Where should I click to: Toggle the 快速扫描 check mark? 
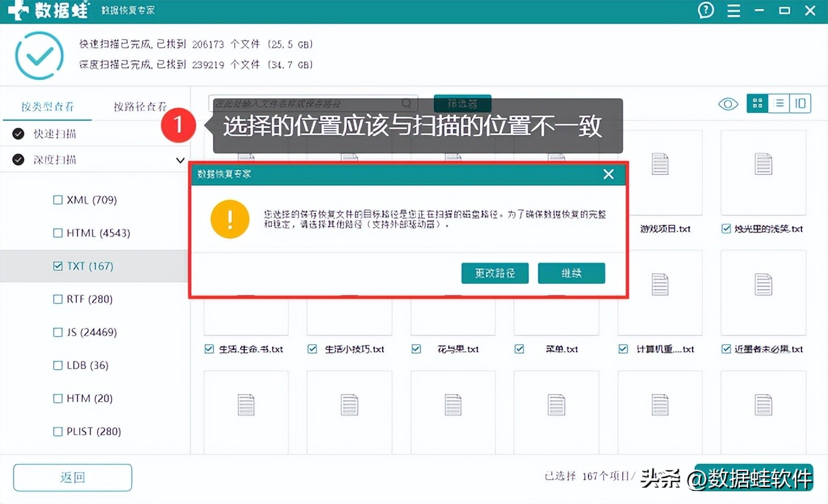(x=18, y=134)
